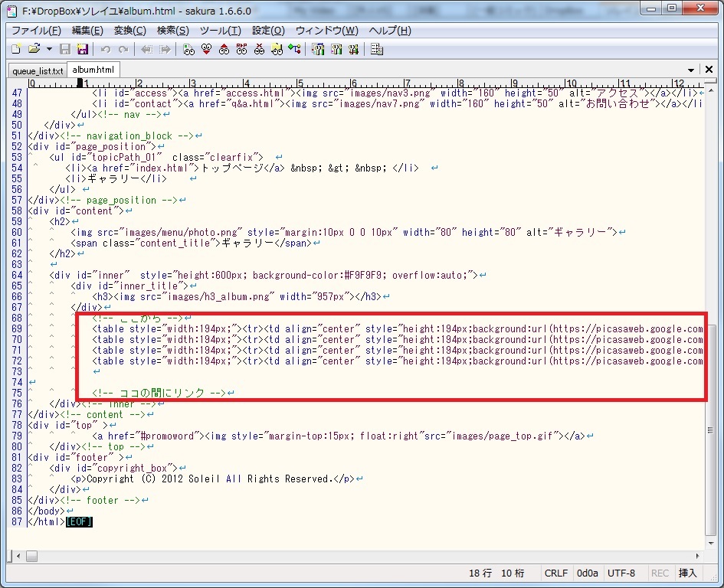Open the Replace (R▶P) dialog icon
Viewport: 724px width, 588px height.
click(241, 49)
